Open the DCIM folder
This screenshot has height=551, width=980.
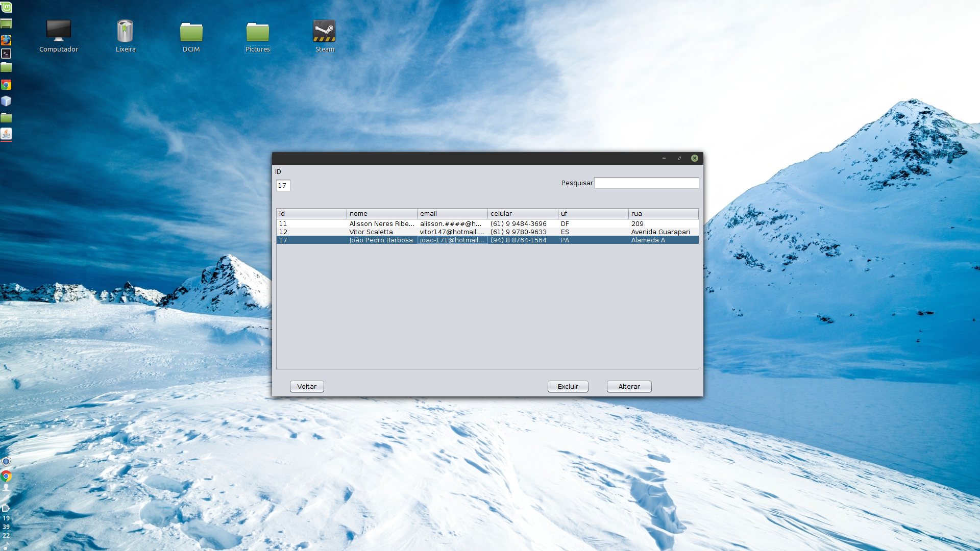(x=191, y=36)
